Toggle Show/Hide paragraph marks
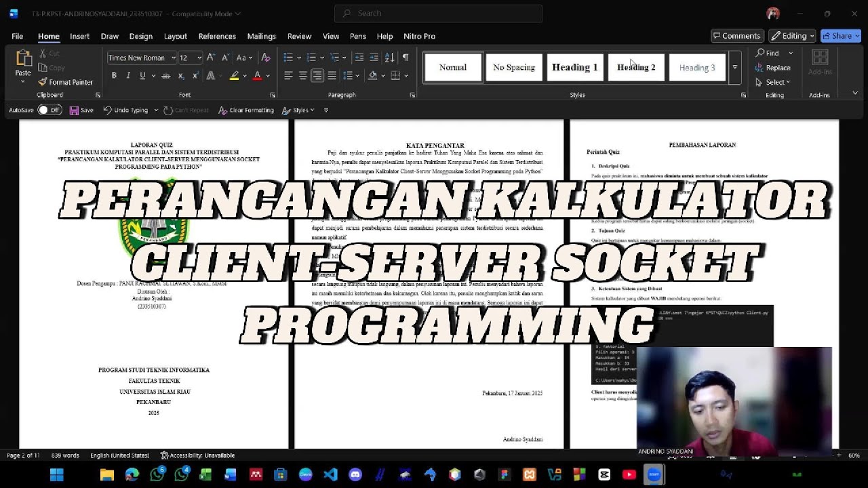Viewport: 868px width, 488px height. coord(405,58)
